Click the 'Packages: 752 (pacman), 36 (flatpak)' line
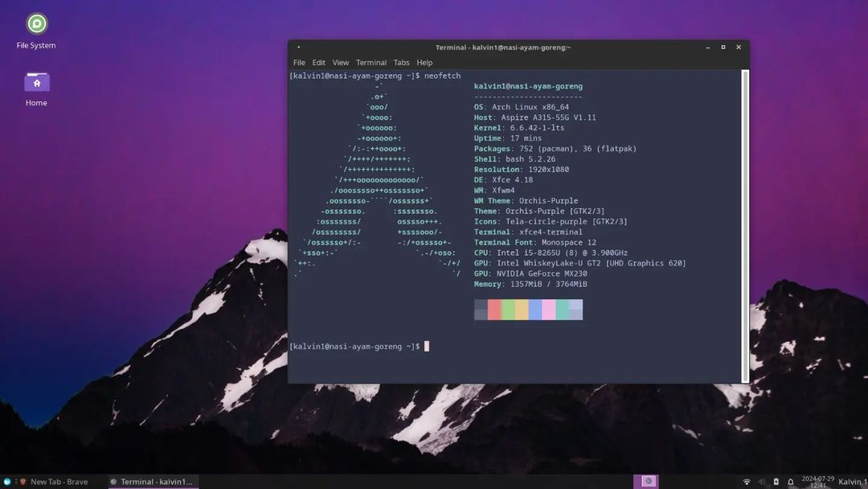Viewport: 868px width, 489px height. [555, 149]
